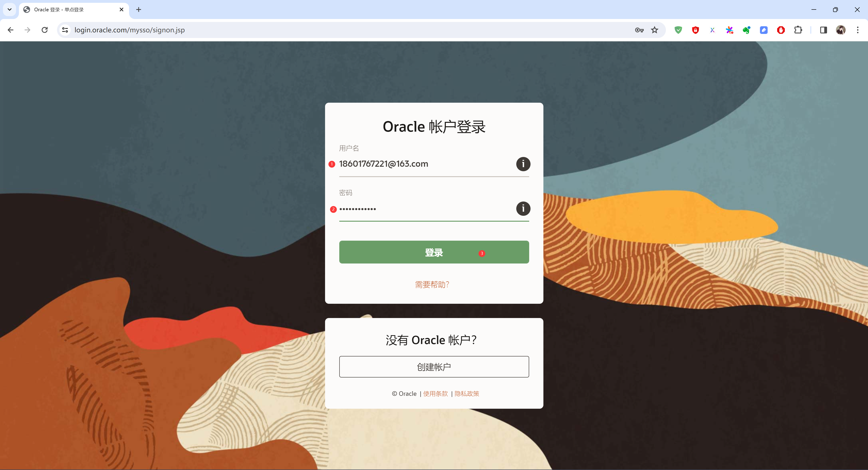
Task: Click the 创建帐户 button
Action: (434, 366)
